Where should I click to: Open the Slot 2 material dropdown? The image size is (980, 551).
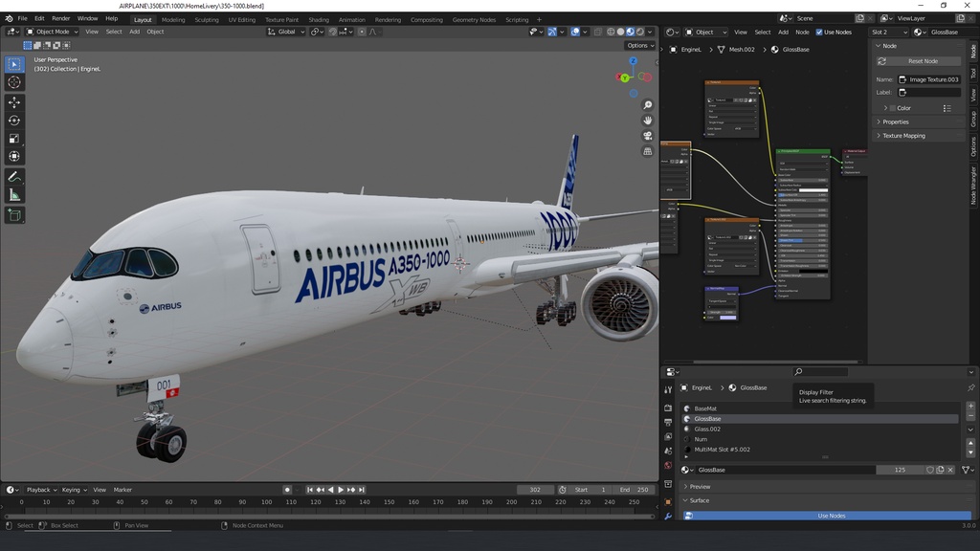point(888,32)
